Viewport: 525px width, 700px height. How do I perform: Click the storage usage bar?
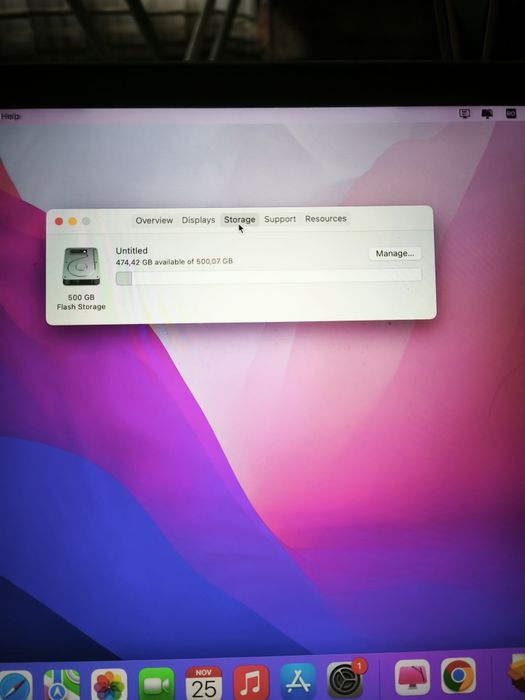coord(268,276)
